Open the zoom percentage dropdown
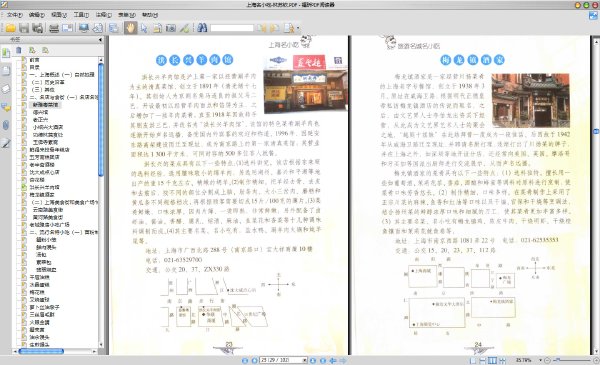Viewport: 600px width, 365px height. [x=540, y=360]
